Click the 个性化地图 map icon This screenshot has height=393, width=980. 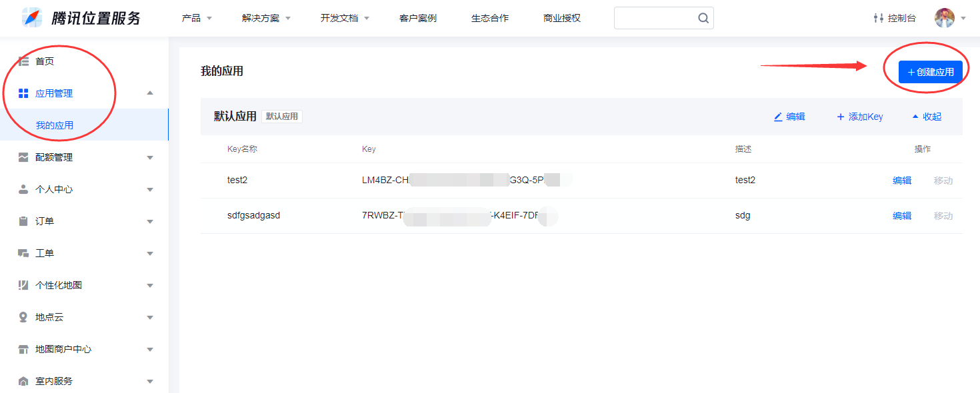click(23, 285)
